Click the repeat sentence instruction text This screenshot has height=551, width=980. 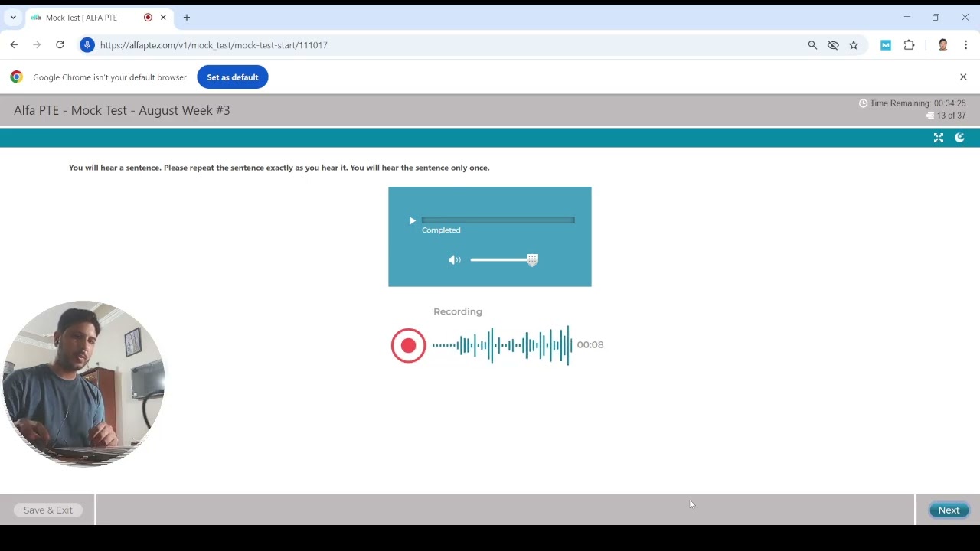[x=279, y=168]
